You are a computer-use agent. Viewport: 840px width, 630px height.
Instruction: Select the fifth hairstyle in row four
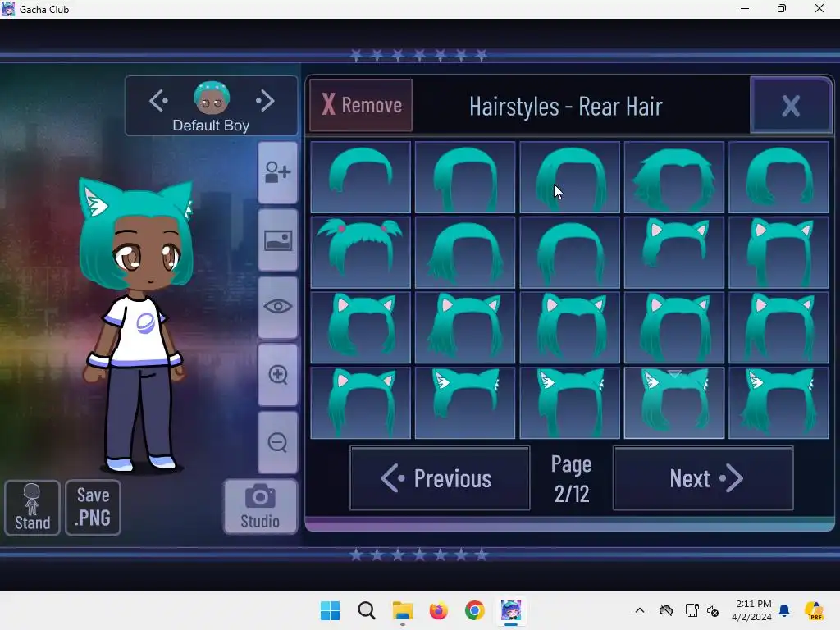coord(778,403)
